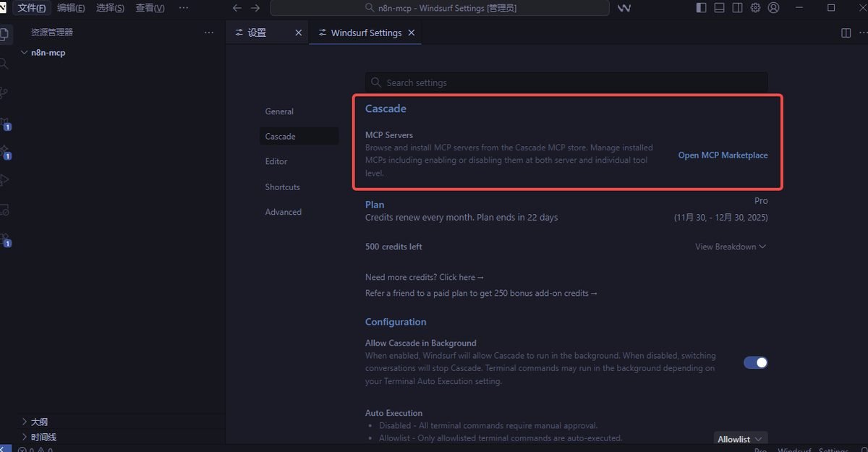Click the plan date range text
868x452 pixels.
coord(721,217)
